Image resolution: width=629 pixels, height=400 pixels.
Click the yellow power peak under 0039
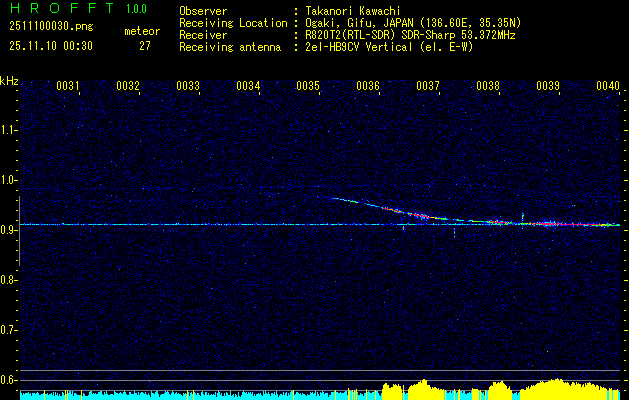pos(555,386)
